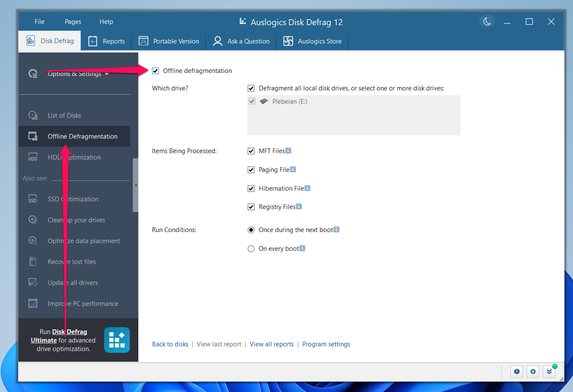Select the List of Disks sidebar icon

tap(32, 115)
